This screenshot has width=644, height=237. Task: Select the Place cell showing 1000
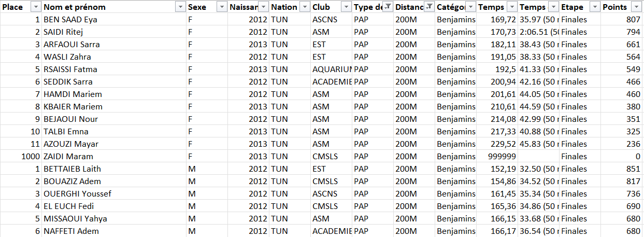coord(21,156)
